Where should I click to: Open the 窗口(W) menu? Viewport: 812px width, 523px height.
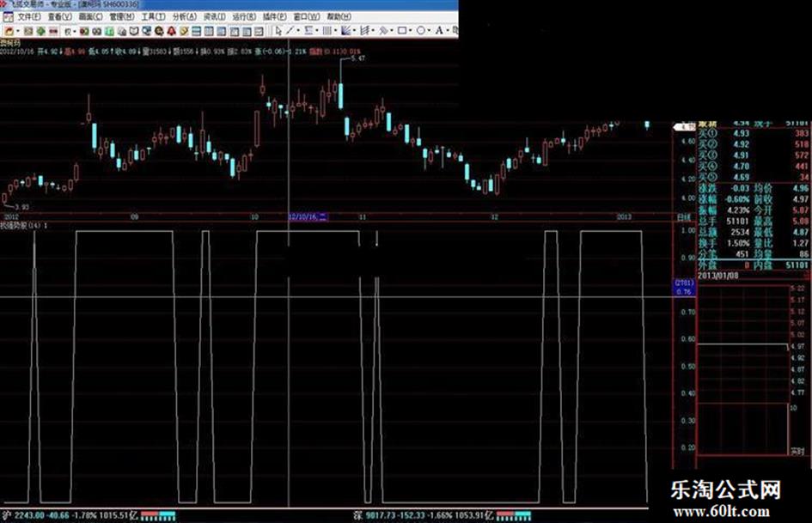pos(307,17)
